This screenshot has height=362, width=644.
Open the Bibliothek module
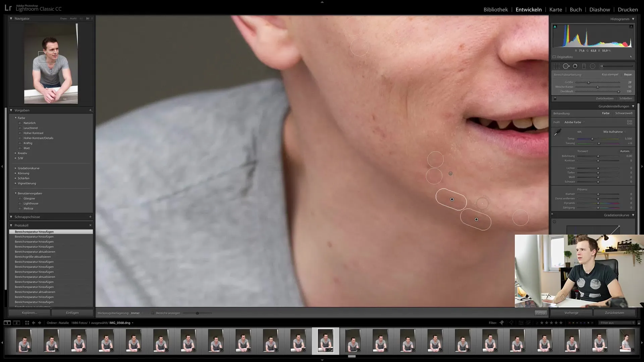point(495,9)
